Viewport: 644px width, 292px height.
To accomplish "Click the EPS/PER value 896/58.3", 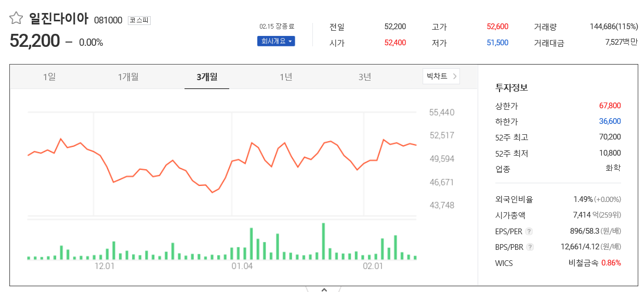I will [585, 231].
